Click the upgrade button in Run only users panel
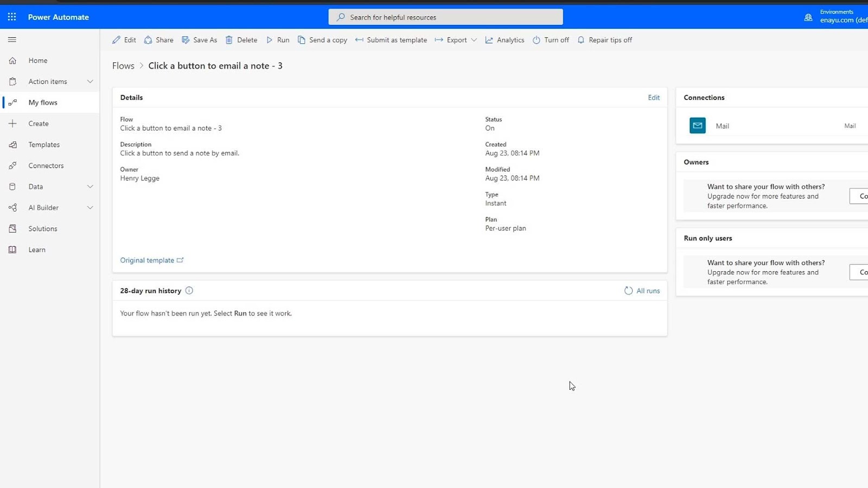Screen dimensions: 868x488 tap(859, 272)
